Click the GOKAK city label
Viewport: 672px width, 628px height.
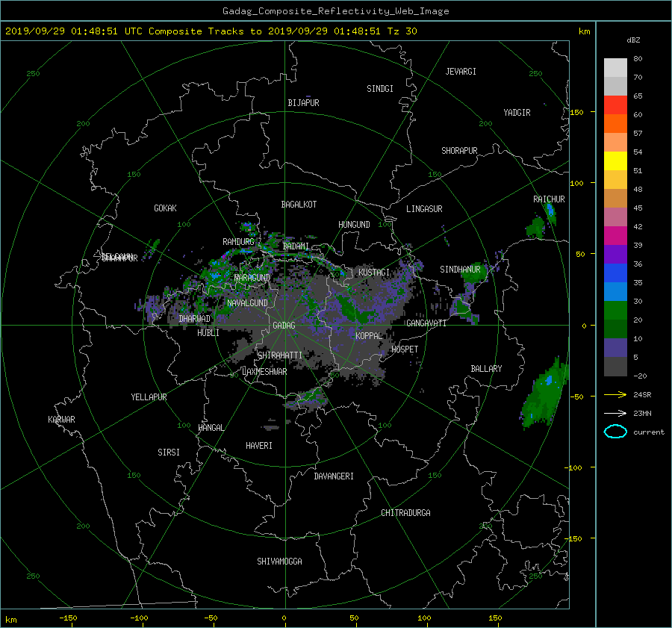pos(165,208)
